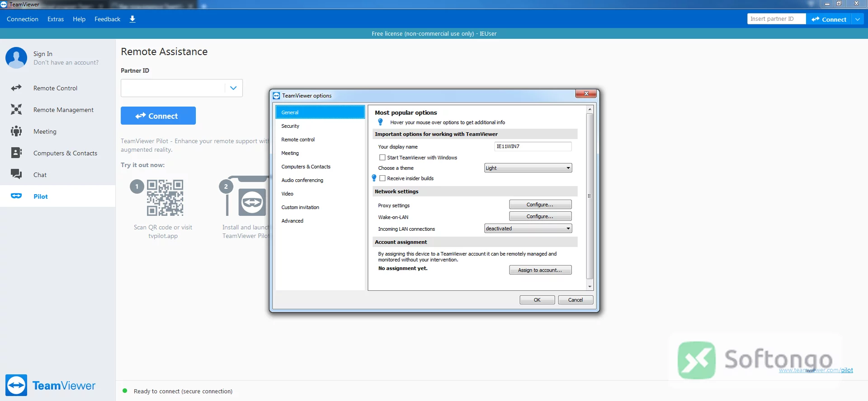
Task: Click Assign to account button
Action: tap(540, 270)
